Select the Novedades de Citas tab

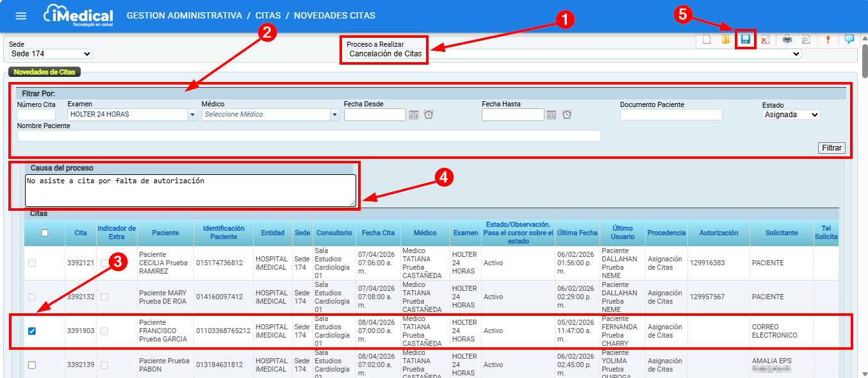(44, 72)
